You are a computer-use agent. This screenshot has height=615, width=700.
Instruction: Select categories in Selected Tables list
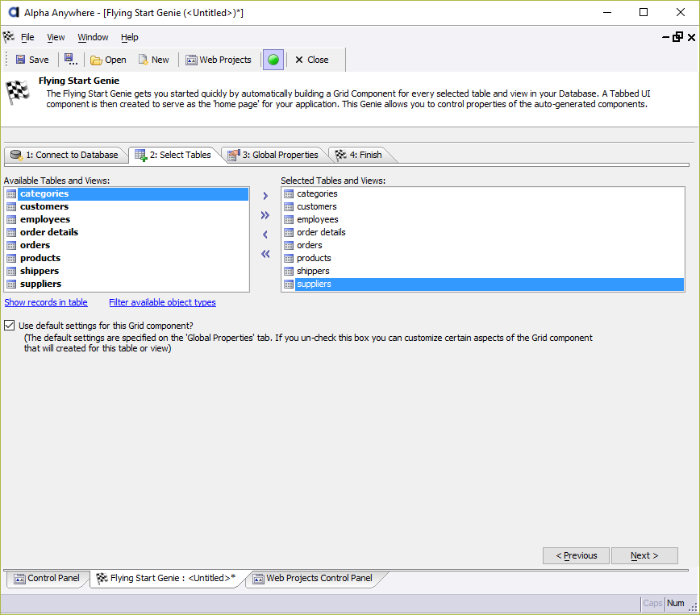(x=483, y=193)
